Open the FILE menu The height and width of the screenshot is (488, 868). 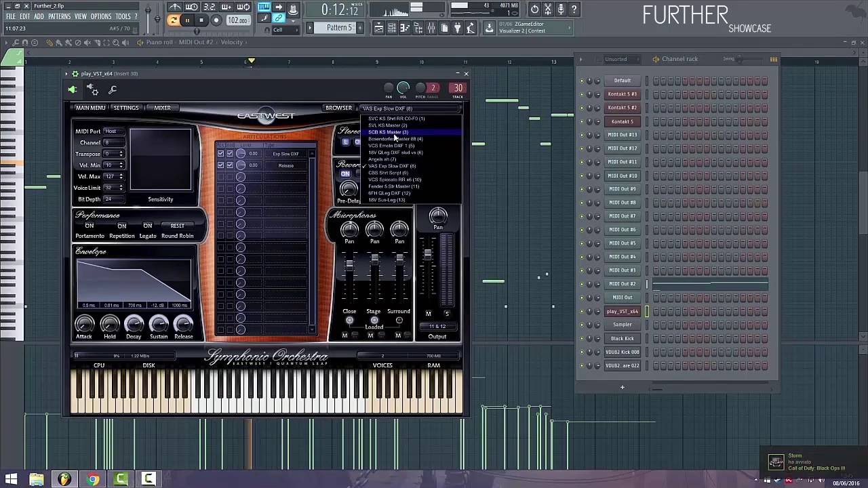10,16
